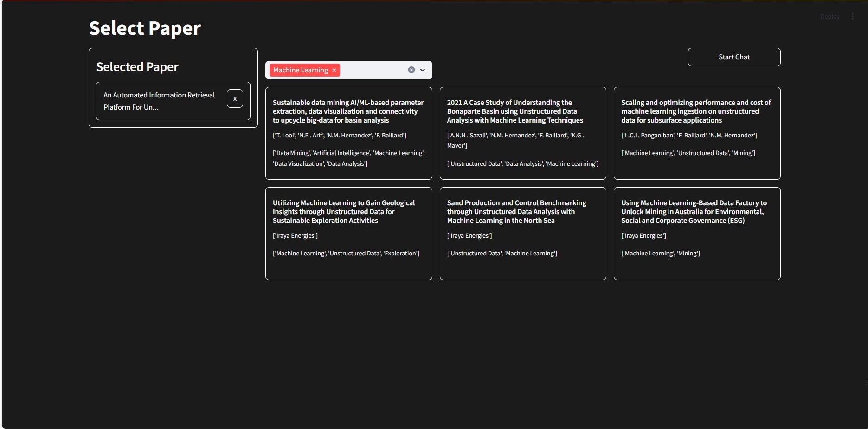868x429 pixels.
Task: Open the three-dot main menu
Action: point(852,16)
